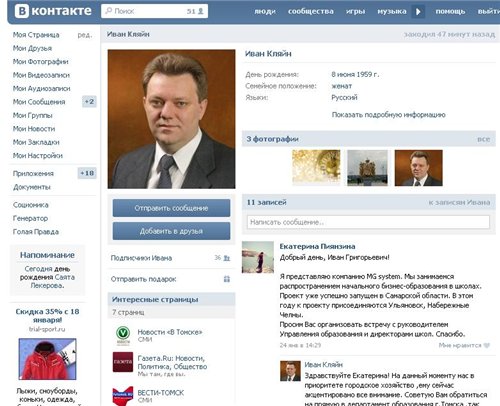Open the игры header menu item
Image resolution: width=500 pixels, height=406 pixels.
[x=355, y=11]
